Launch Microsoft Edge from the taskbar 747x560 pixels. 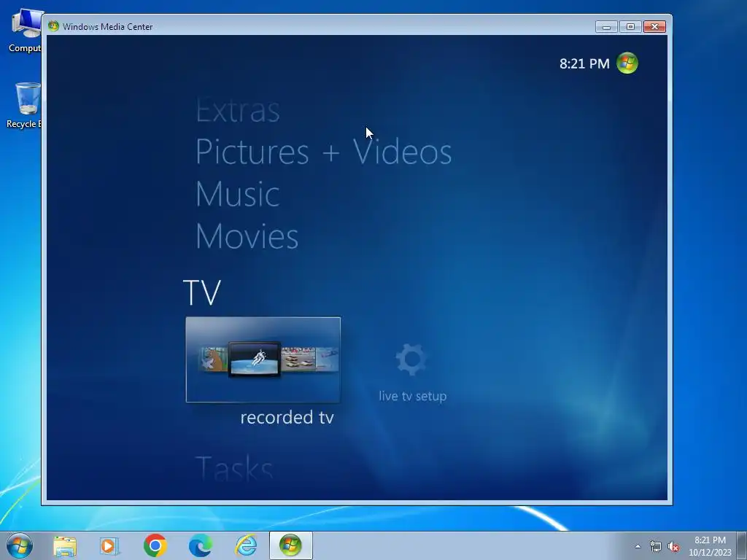[200, 545]
